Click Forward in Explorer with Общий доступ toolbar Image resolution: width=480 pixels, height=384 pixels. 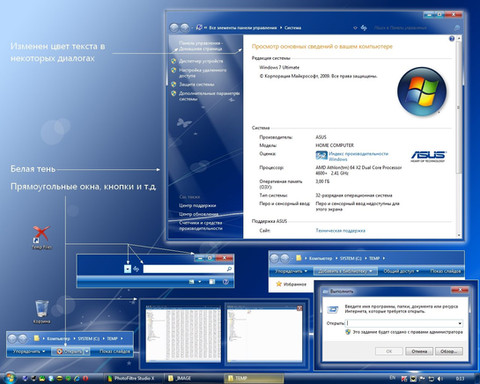click(x=285, y=258)
